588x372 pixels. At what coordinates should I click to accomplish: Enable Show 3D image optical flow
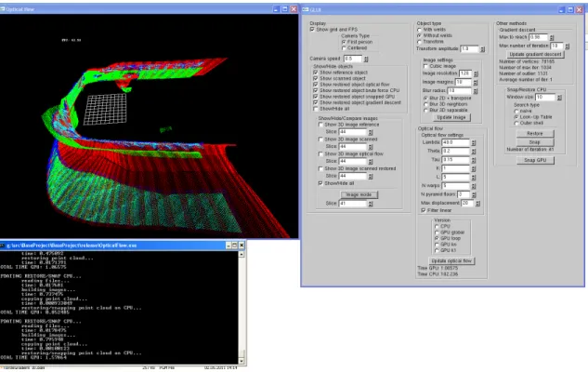320,153
